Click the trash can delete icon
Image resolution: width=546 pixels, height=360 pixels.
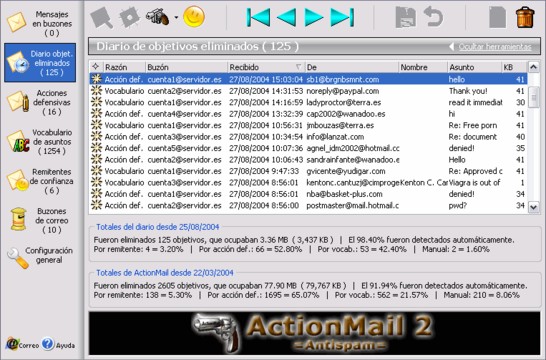[x=525, y=17]
